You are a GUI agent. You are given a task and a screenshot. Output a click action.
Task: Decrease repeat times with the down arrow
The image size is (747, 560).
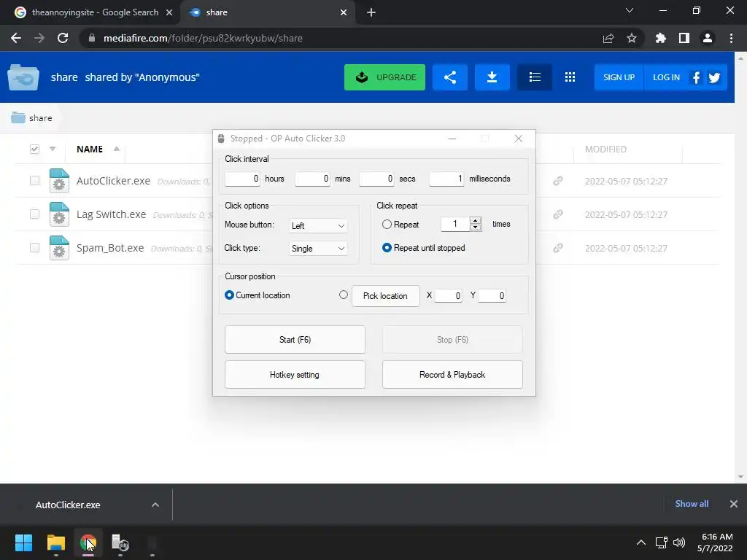click(475, 227)
